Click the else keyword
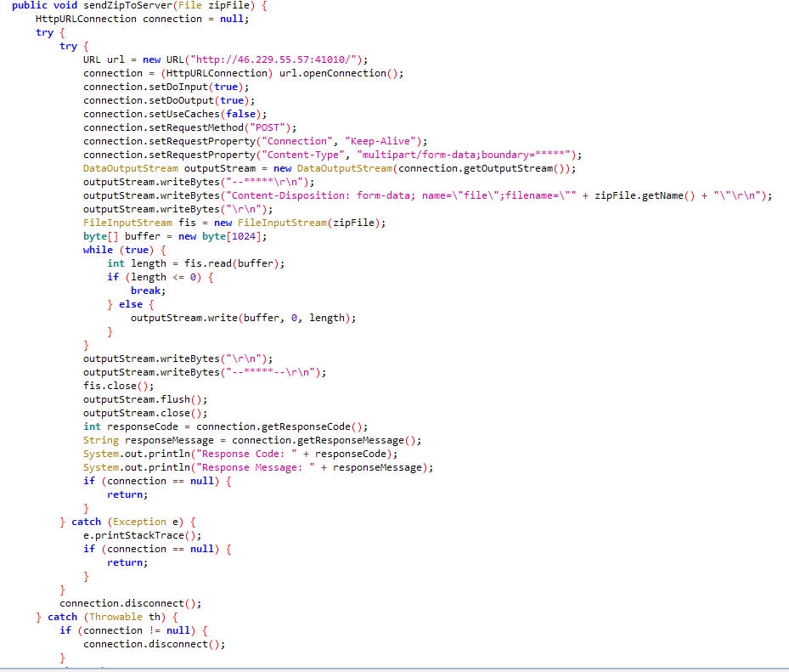The height and width of the screenshot is (672, 789). point(130,304)
